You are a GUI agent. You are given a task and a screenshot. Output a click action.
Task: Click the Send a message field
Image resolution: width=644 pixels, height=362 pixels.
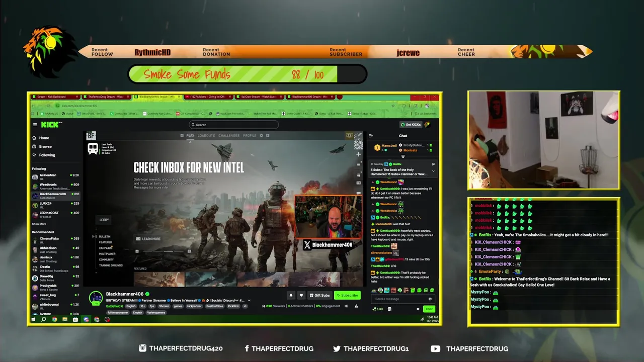coord(403,299)
